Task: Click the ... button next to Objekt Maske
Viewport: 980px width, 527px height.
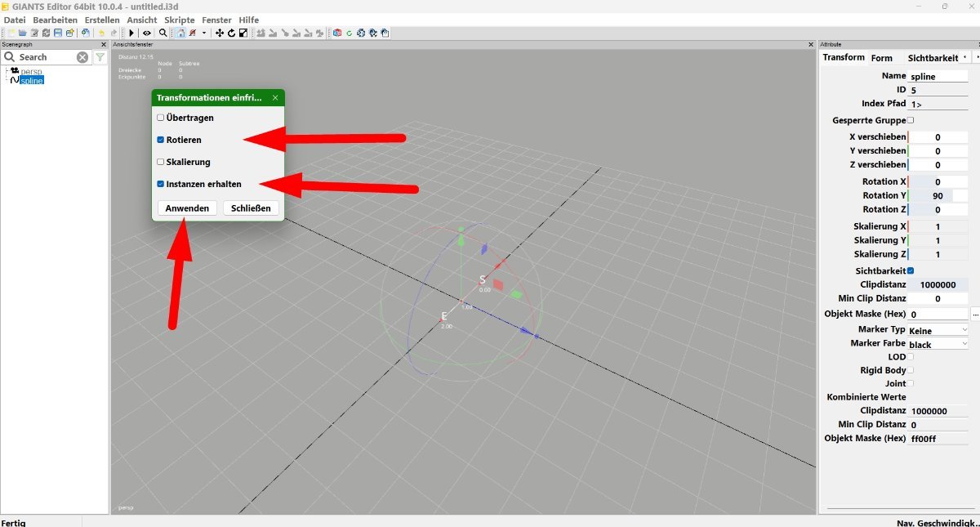Action: (975, 314)
